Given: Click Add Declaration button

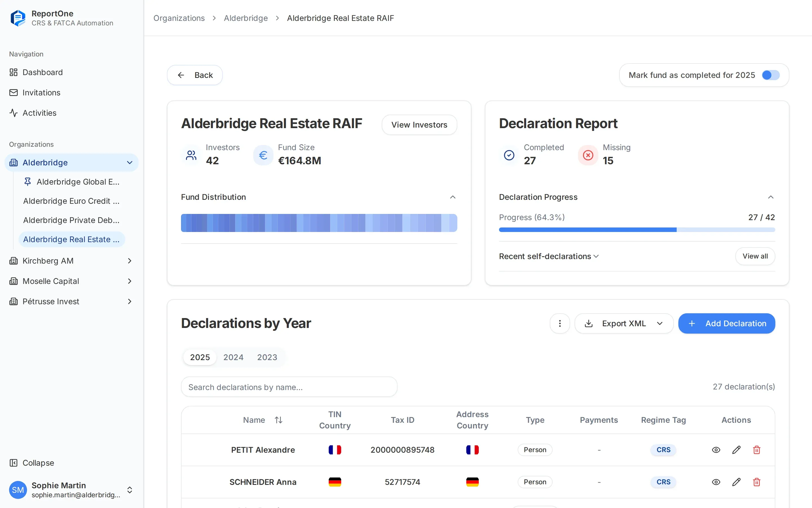Looking at the screenshot, I should tap(727, 323).
